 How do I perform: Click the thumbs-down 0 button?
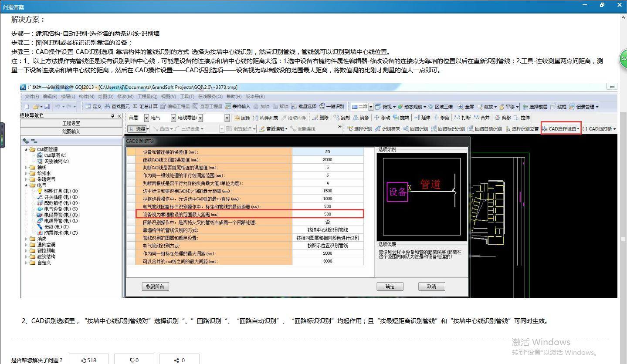point(134,360)
